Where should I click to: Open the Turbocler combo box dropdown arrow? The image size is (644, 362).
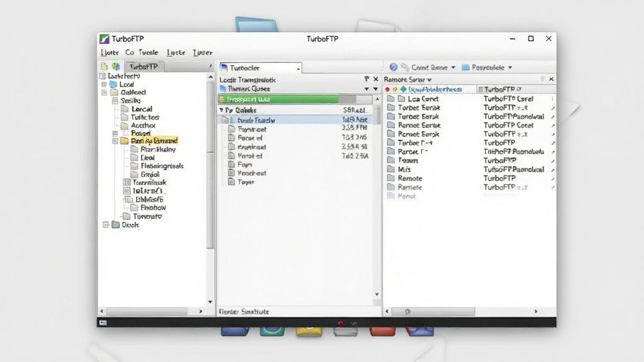pyautogui.click(x=298, y=69)
